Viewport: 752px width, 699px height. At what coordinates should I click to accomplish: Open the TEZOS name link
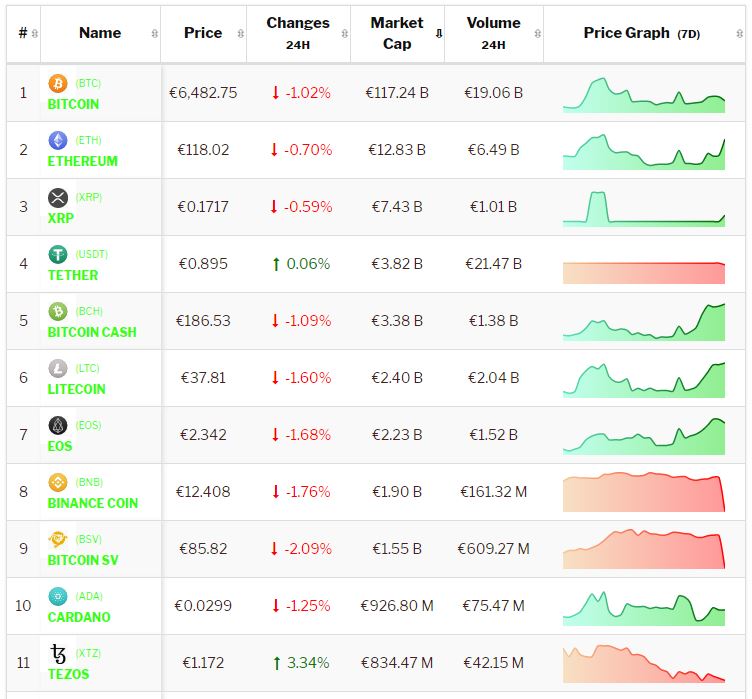click(x=68, y=674)
